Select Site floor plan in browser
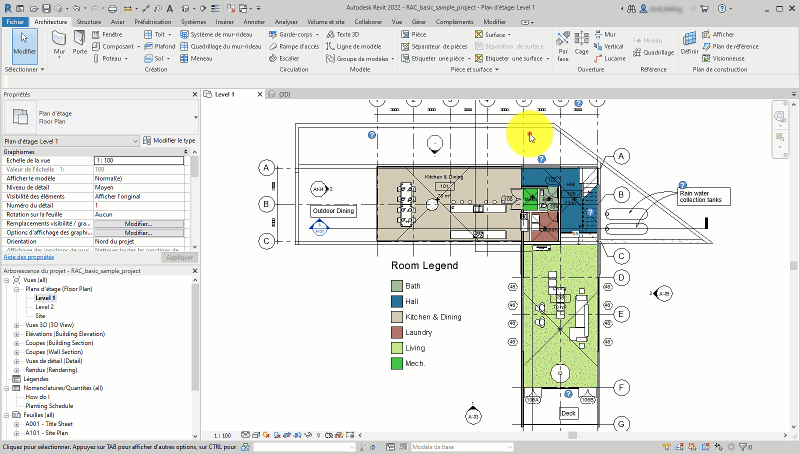Image resolution: width=800 pixels, height=454 pixels. (x=40, y=316)
